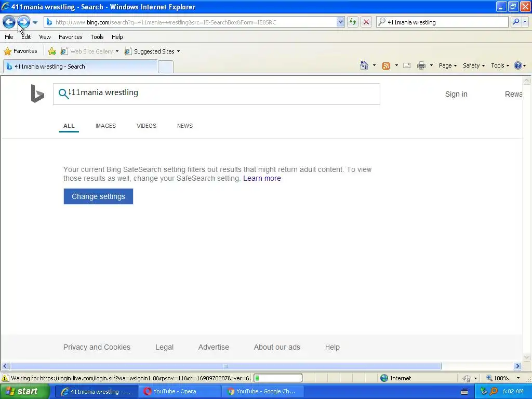
Task: Select the 411mania wrestling - Search tab
Action: (81, 66)
